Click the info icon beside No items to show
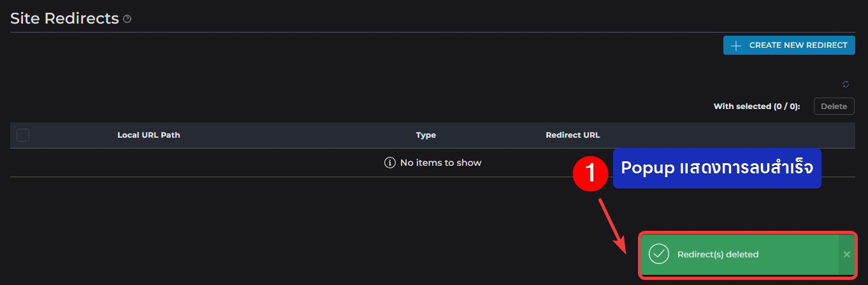 pyautogui.click(x=390, y=163)
